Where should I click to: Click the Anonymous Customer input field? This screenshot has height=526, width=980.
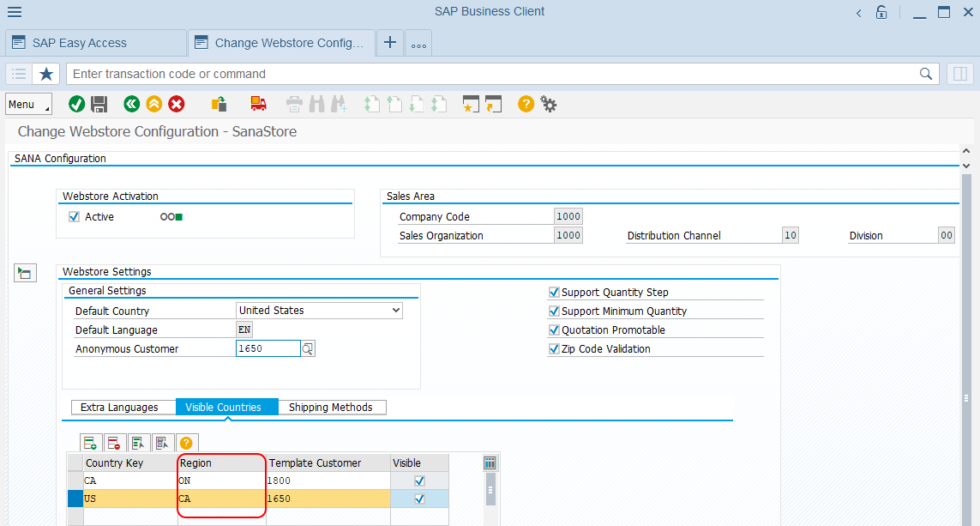pos(268,349)
